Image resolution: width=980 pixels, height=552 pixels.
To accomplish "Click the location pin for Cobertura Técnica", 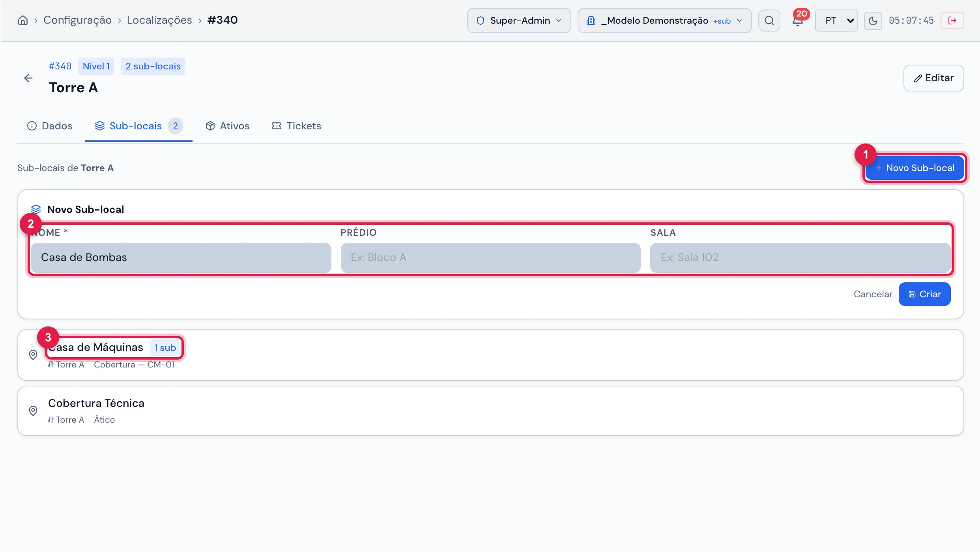I will (33, 411).
